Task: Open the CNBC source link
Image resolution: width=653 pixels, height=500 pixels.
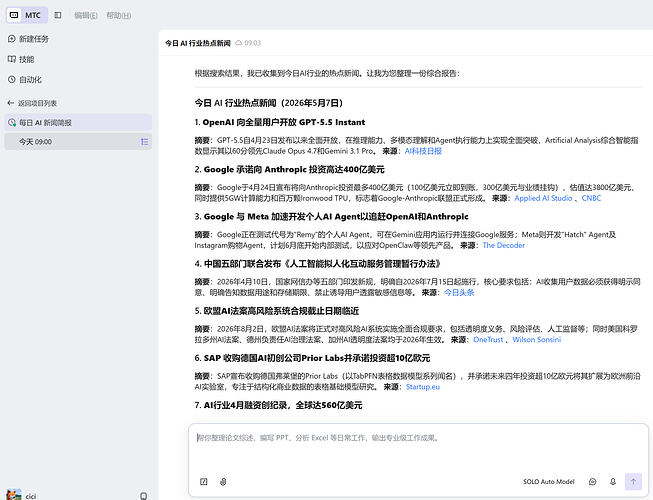Action: pos(591,198)
